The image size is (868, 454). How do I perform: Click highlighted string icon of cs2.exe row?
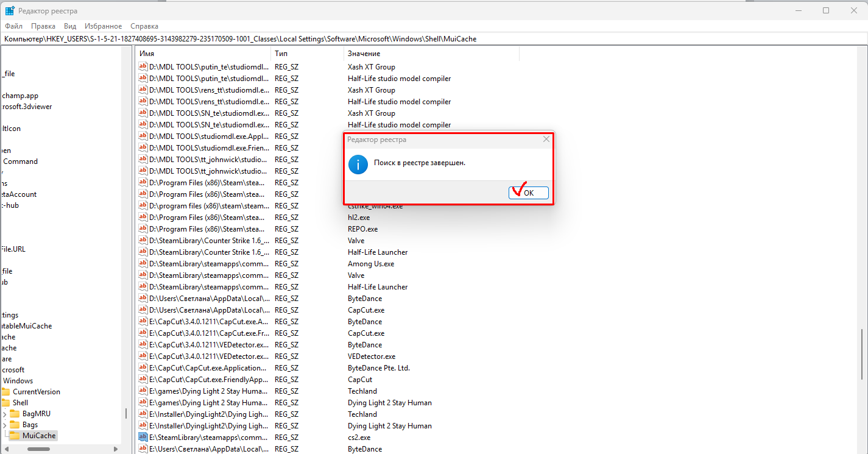143,438
